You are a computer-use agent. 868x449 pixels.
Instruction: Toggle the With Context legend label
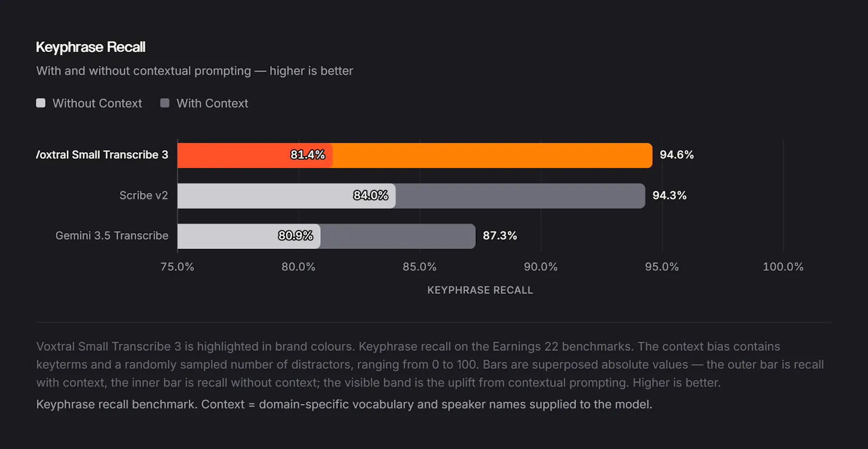pos(212,103)
